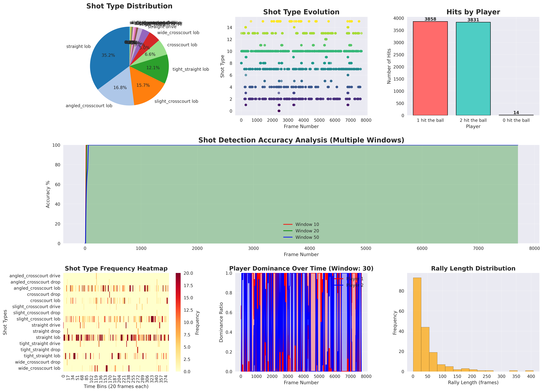Viewport: 543px width, 392px height.
Task: Click the 'Hits by Player' chart title
Action: click(473, 12)
